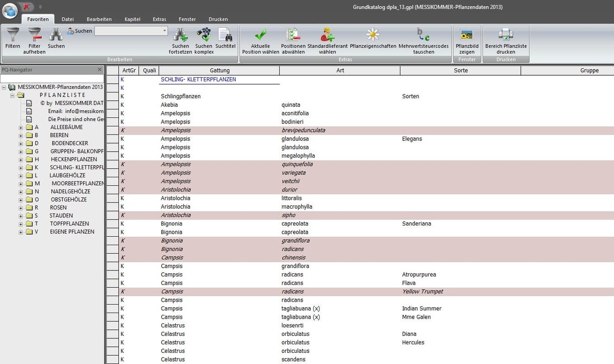
Task: Open the Extras tab
Action: coord(159,19)
